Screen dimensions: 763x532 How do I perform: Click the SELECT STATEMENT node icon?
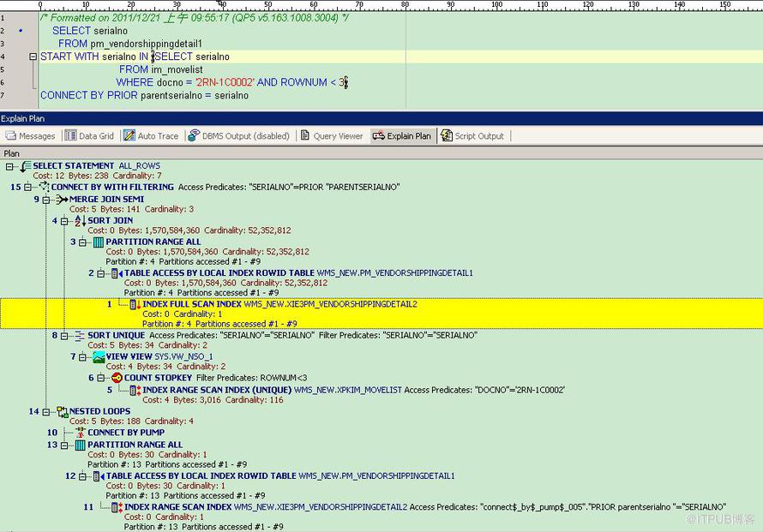pos(26,166)
